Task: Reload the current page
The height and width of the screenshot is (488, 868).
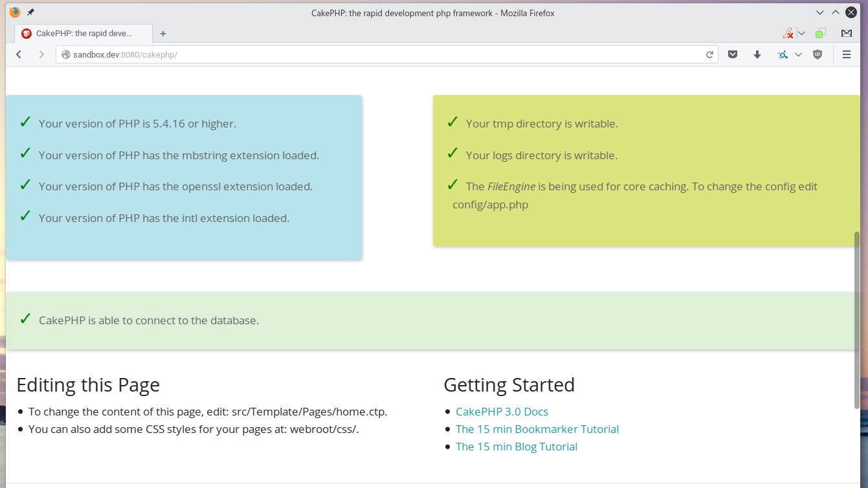Action: tap(709, 55)
